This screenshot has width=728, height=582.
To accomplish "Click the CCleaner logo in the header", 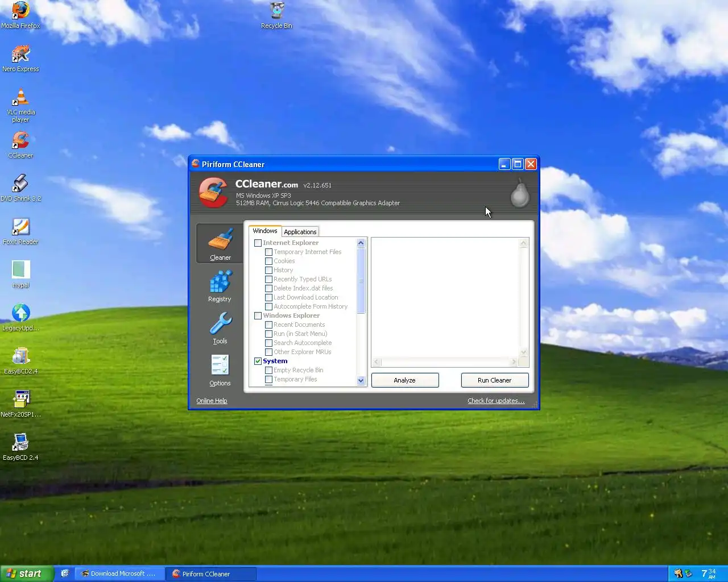I will pyautogui.click(x=213, y=192).
